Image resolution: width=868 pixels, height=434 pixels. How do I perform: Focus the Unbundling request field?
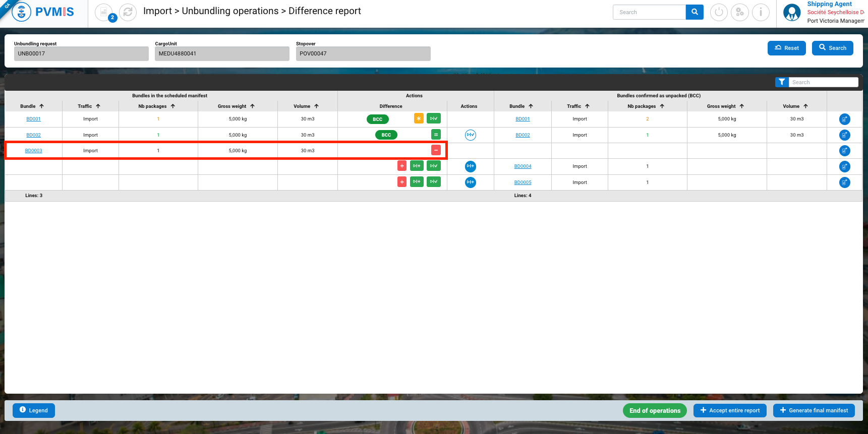(81, 54)
